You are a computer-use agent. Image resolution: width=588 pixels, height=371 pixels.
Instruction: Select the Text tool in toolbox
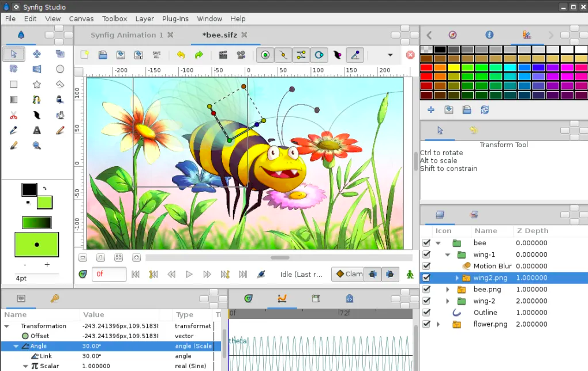click(37, 130)
